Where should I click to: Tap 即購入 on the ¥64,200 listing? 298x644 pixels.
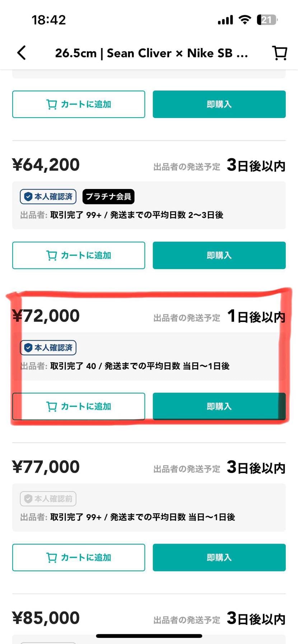219,255
